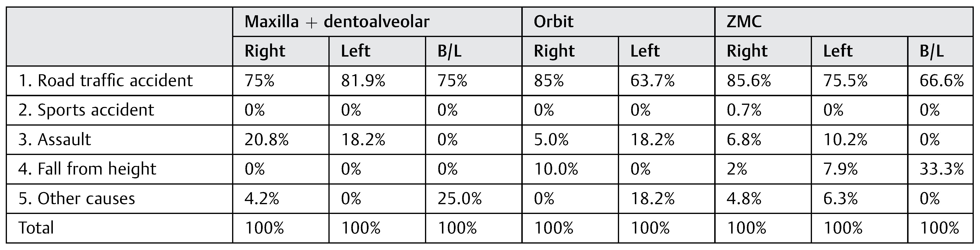Click the 81.9% cell

pyautogui.click(x=363, y=80)
